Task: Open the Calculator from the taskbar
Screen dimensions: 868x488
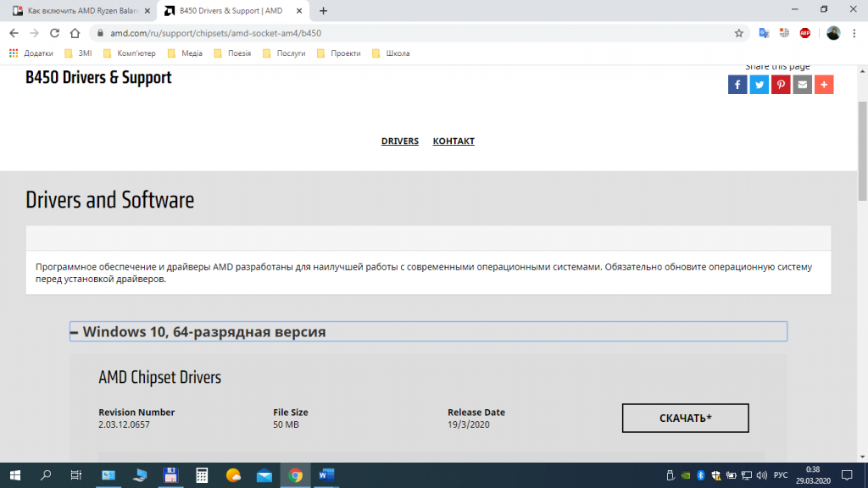Action: 201,476
